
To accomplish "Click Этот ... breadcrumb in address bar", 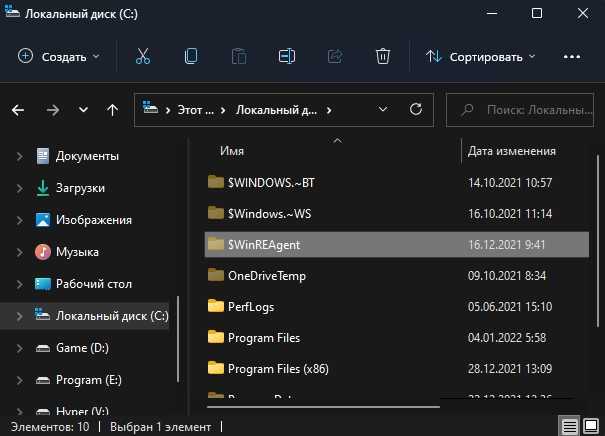I will point(195,110).
